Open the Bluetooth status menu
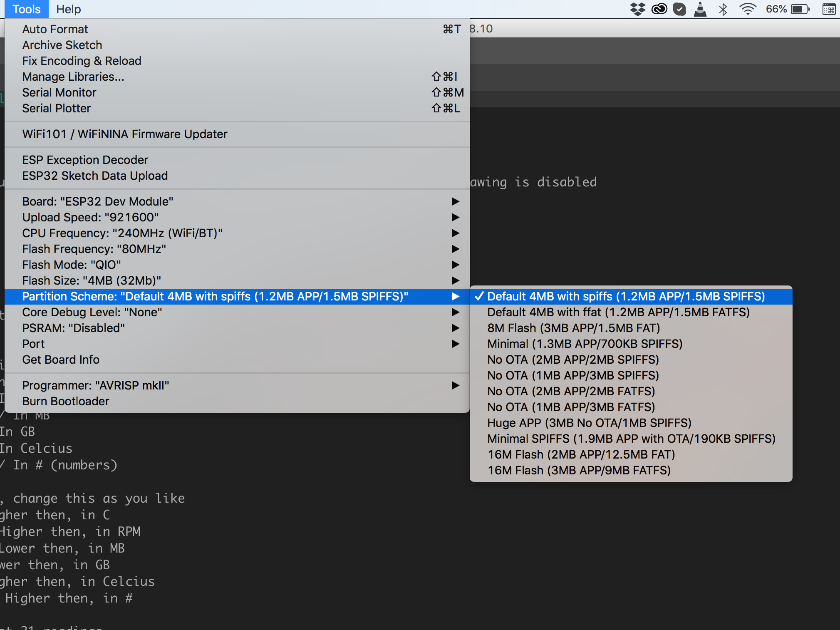 [723, 9]
